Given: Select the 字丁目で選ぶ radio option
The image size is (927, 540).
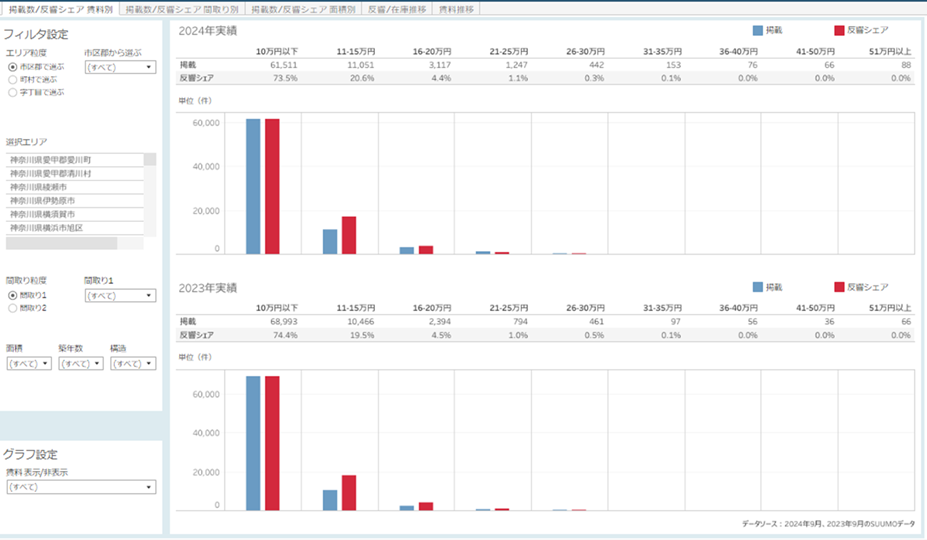Looking at the screenshot, I should (12, 92).
